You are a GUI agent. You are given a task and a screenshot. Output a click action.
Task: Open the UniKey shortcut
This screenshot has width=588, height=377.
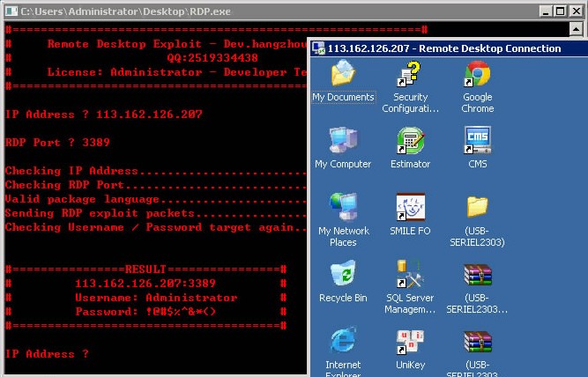410,342
